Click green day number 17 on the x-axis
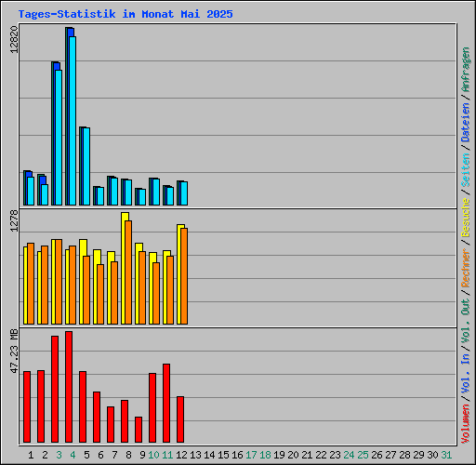 click(251, 455)
